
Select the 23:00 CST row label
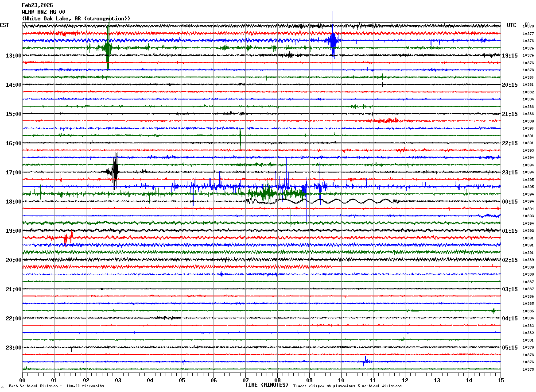click(13, 348)
